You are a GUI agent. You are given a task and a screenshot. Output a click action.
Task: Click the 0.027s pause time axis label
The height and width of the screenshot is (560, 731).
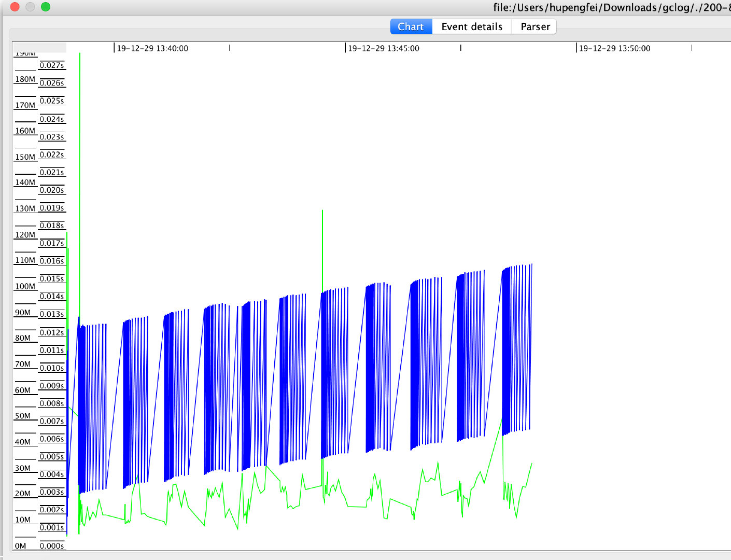(52, 65)
